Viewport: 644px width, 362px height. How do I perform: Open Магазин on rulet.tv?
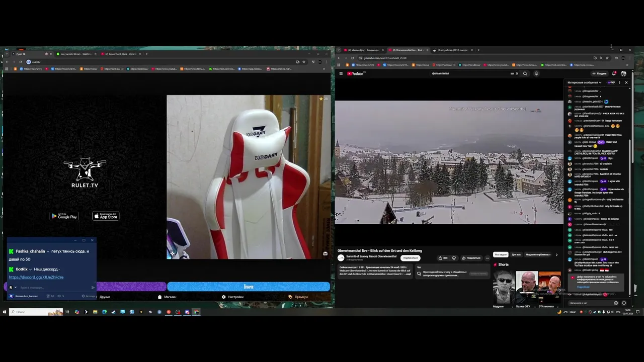(167, 297)
